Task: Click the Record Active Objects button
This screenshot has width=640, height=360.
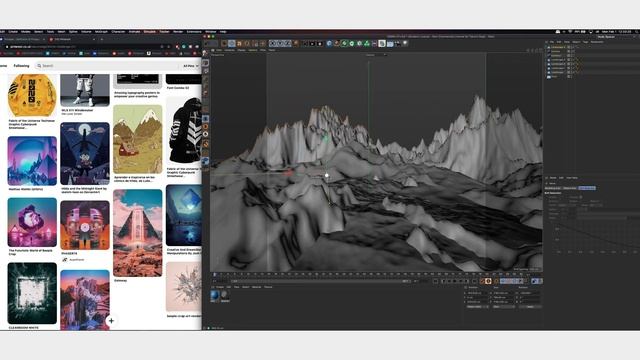Action: tap(482, 281)
